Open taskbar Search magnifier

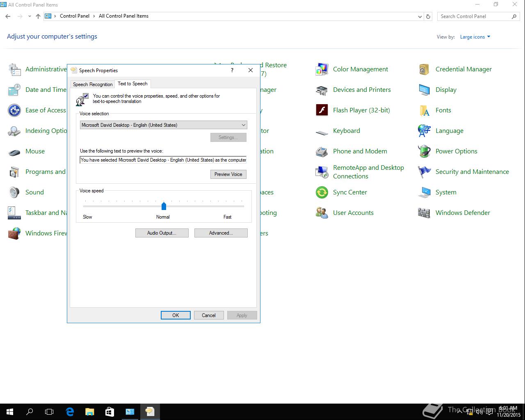pyautogui.click(x=30, y=412)
